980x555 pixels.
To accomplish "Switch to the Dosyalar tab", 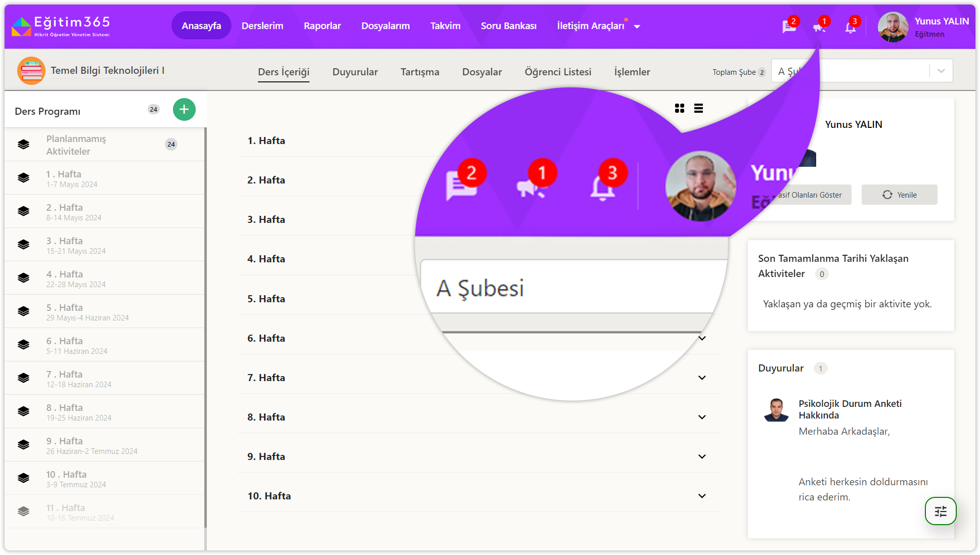I will click(x=482, y=72).
